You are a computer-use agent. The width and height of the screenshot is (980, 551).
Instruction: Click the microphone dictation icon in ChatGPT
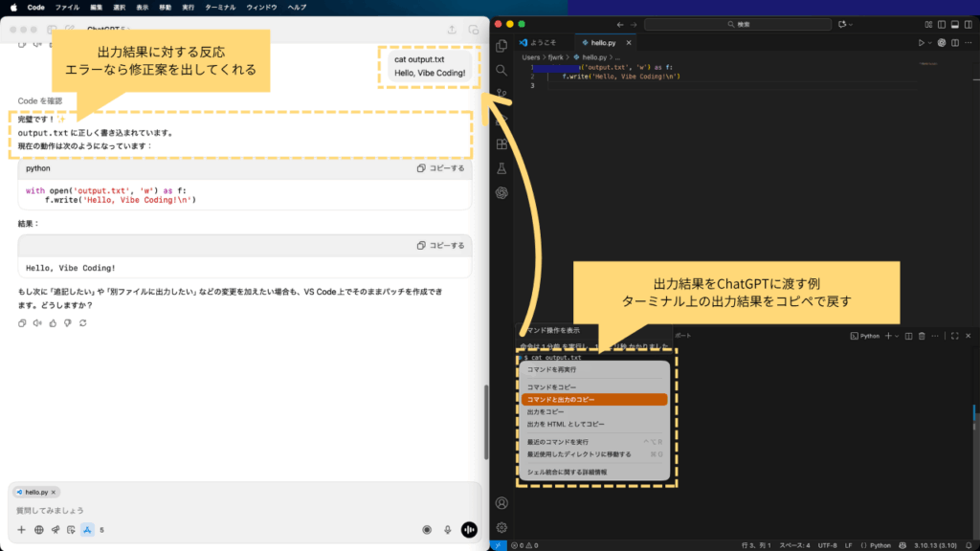click(447, 529)
